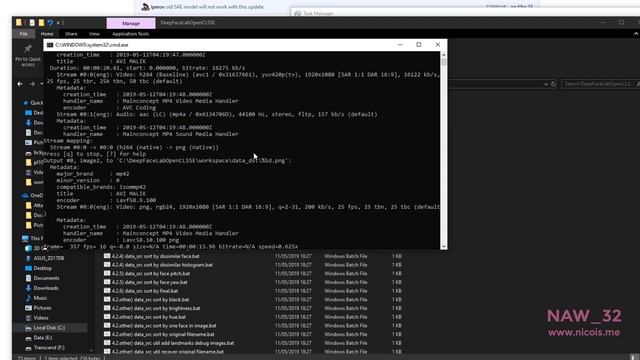Refresh the Explorer folder view

553,84
